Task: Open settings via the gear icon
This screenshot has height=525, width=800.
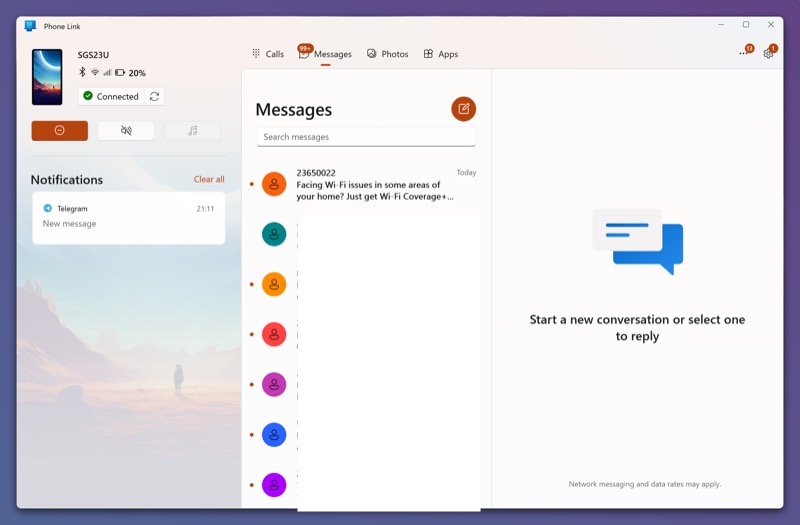Action: 768,54
